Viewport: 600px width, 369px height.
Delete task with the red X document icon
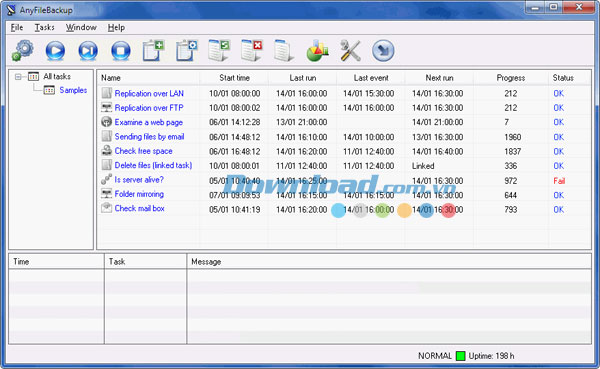click(252, 51)
